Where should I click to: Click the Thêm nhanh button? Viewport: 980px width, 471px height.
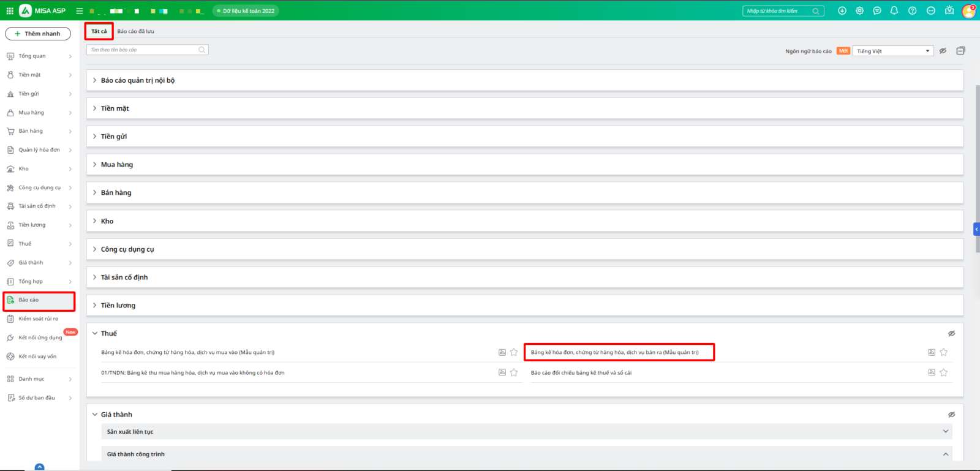[x=38, y=34]
